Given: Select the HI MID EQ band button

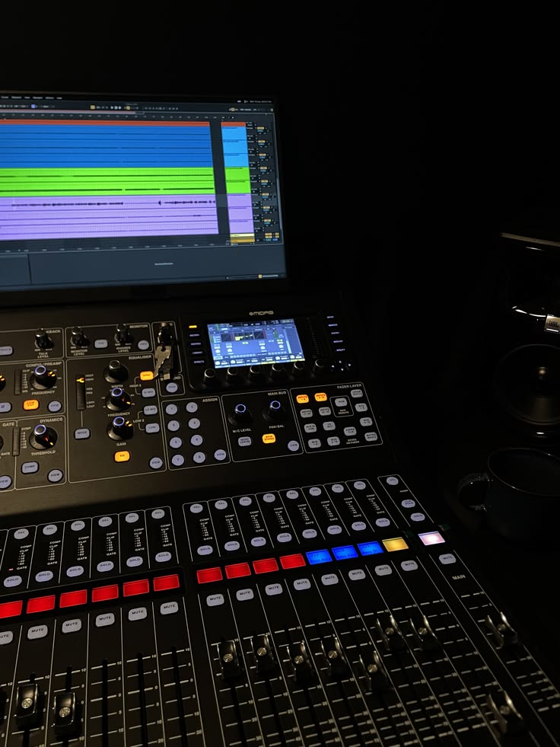Looking at the screenshot, I should (x=148, y=392).
